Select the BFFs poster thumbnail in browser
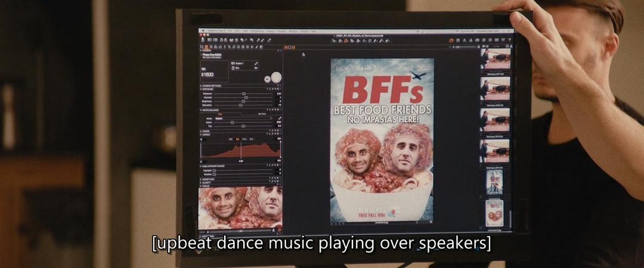 [494, 213]
